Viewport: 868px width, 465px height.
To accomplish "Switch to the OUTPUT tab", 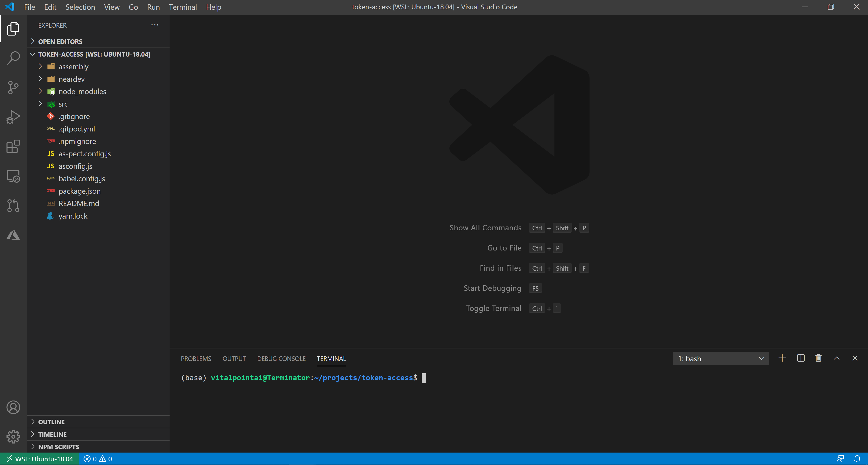I will coord(234,359).
